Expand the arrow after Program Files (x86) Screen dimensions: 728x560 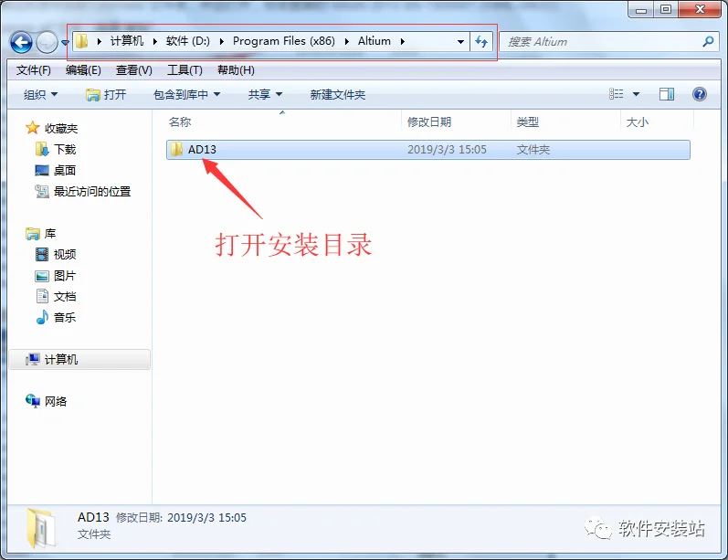click(347, 41)
